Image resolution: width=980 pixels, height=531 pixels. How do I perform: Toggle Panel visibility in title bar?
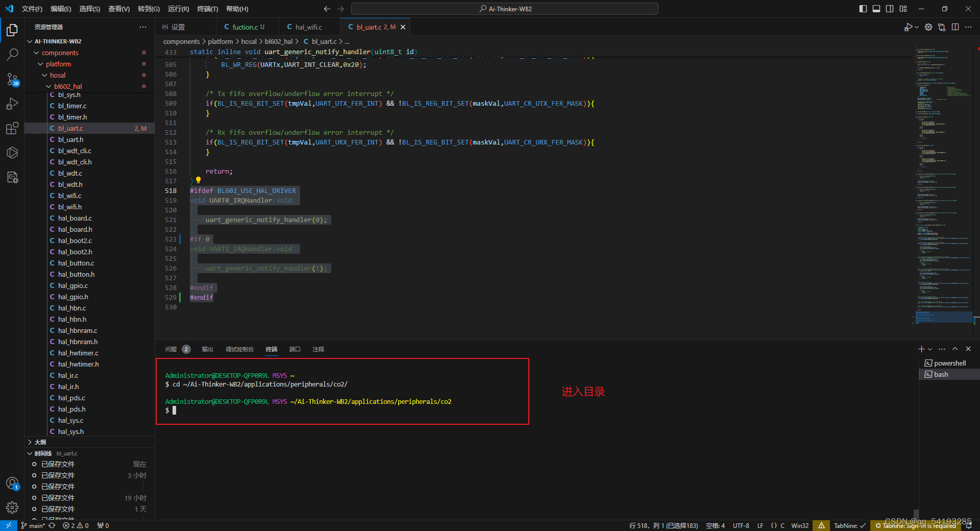876,9
